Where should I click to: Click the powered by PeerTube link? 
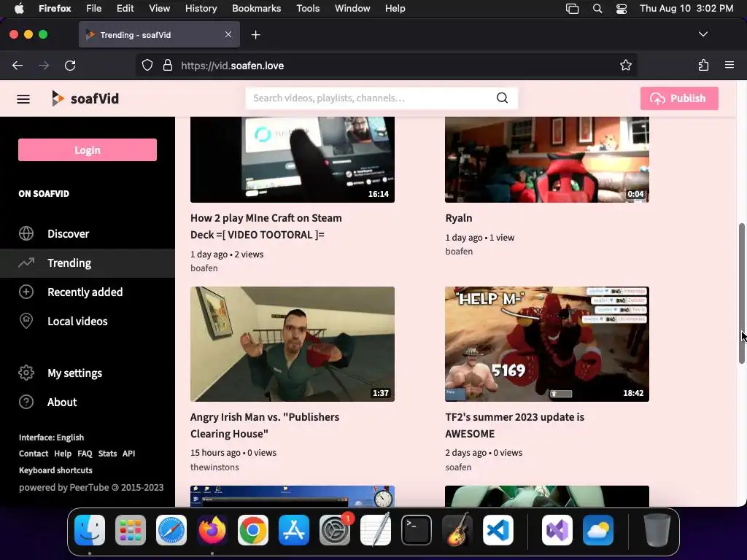pos(91,488)
